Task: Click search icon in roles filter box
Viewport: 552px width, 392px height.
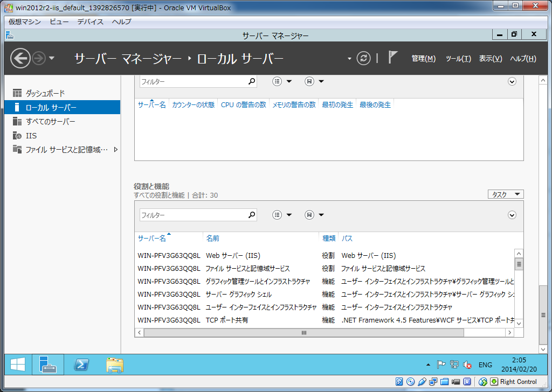Action: pos(252,215)
